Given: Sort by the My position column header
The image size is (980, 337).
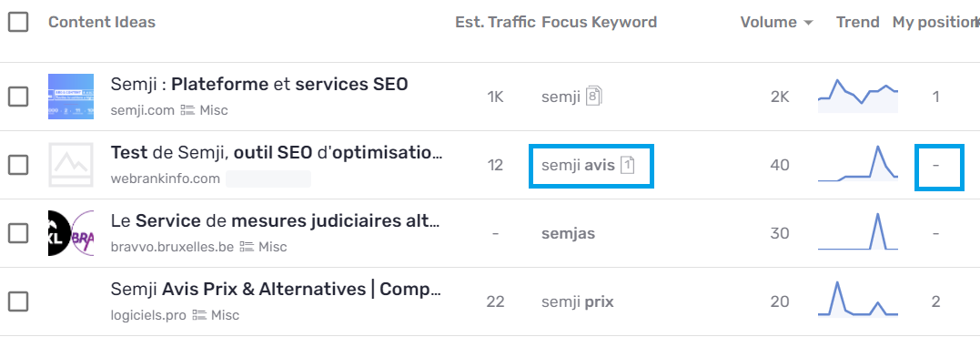Looking at the screenshot, I should [x=935, y=23].
